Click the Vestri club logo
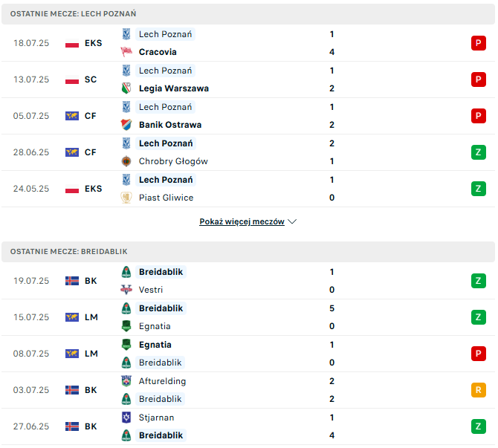 click(x=126, y=290)
